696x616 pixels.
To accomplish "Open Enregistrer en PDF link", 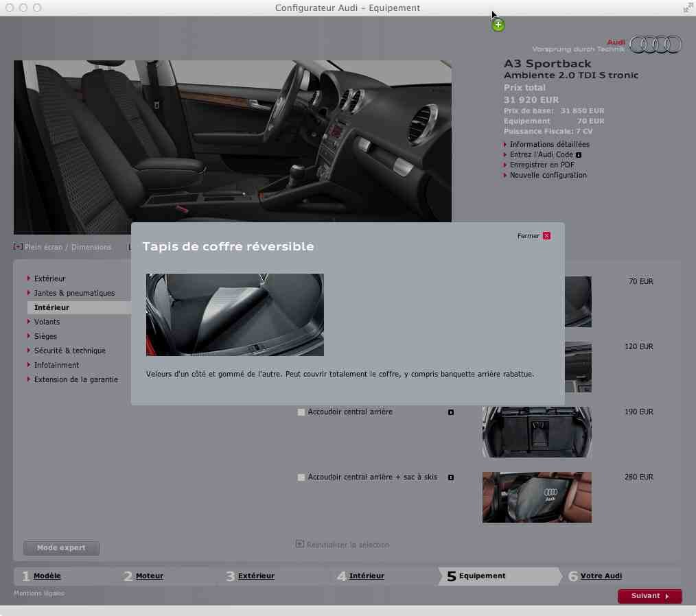I will pos(542,165).
